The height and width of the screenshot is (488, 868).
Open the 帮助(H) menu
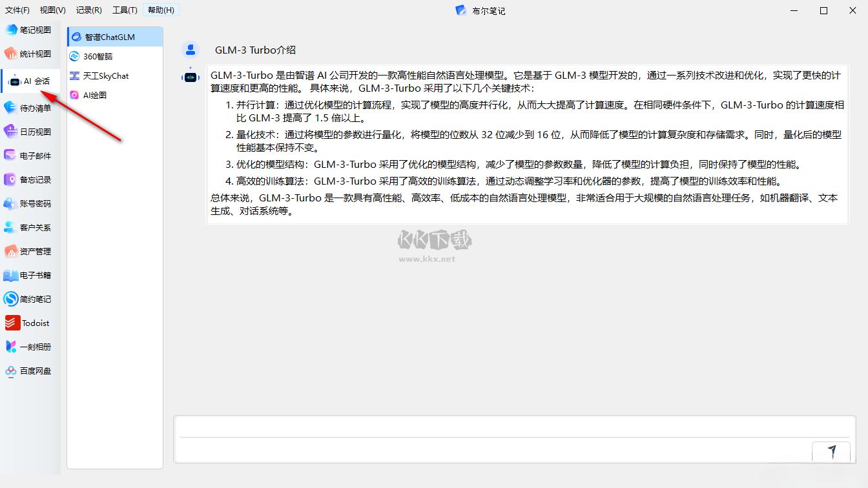click(161, 10)
